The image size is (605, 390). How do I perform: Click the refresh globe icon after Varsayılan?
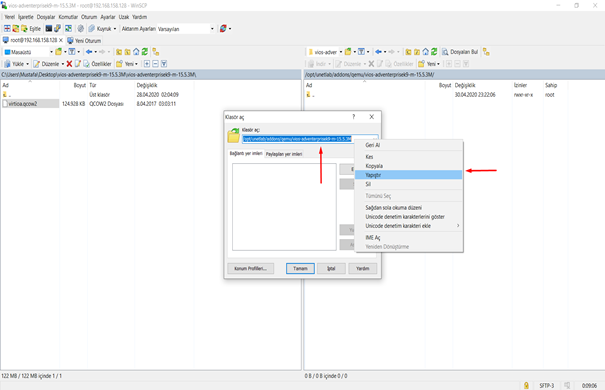[223, 29]
